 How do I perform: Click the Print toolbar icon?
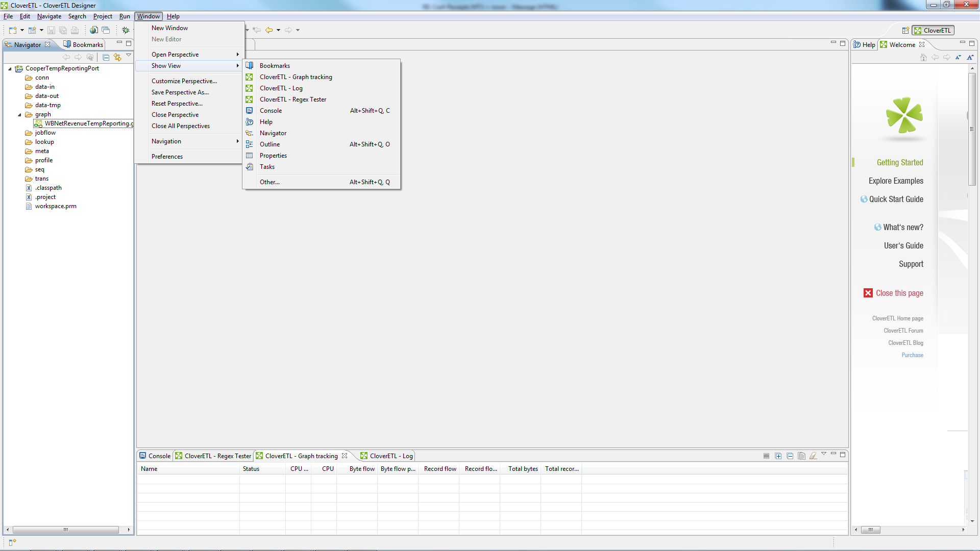[75, 30]
